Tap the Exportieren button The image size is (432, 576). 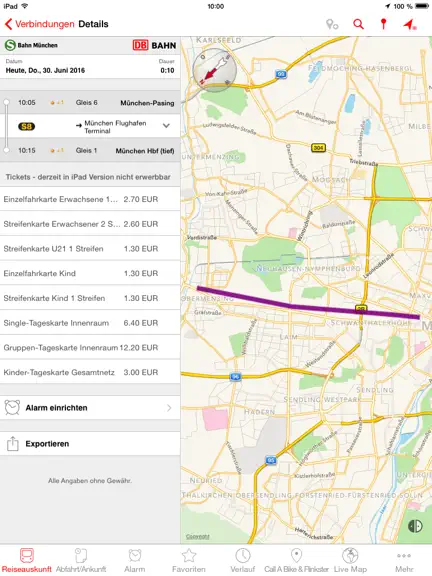click(x=90, y=443)
